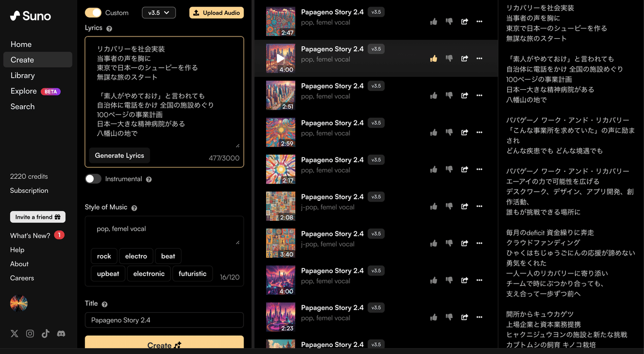Add the electro style tag
Image resolution: width=644 pixels, height=354 pixels.
tap(136, 256)
